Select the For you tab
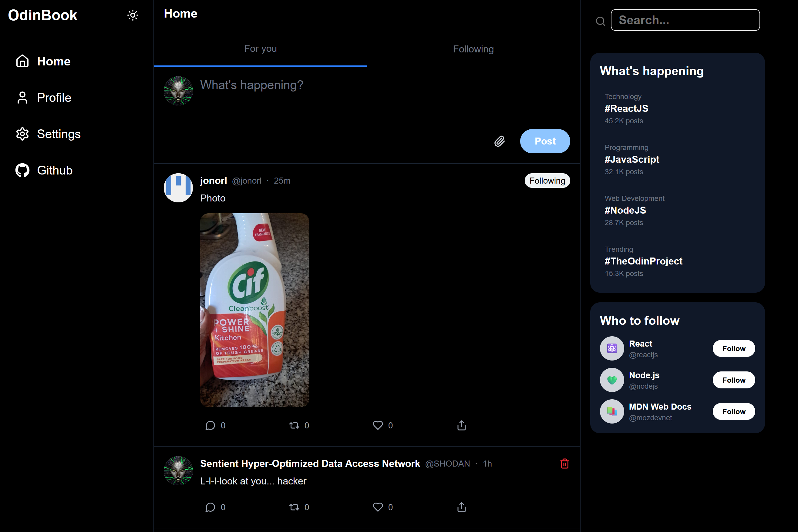798x532 pixels. 260,48
